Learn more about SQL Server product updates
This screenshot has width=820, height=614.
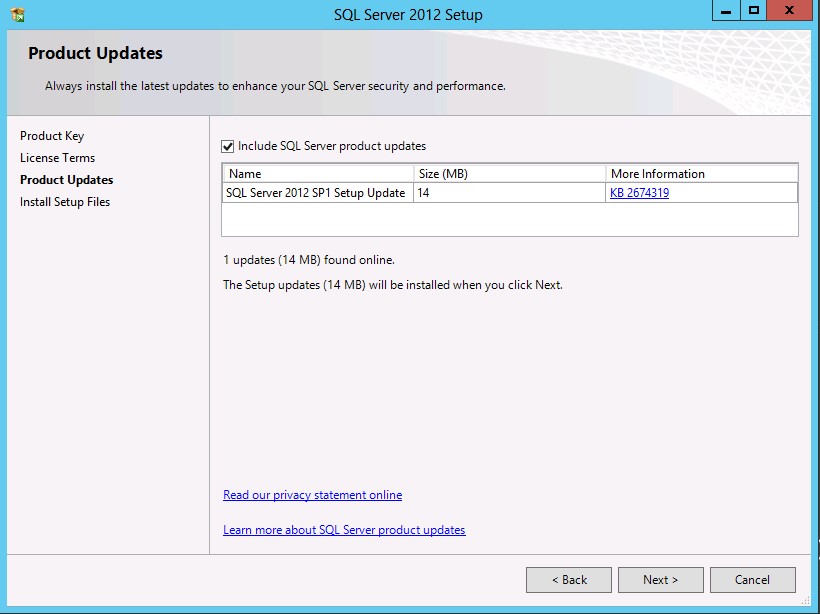click(343, 530)
